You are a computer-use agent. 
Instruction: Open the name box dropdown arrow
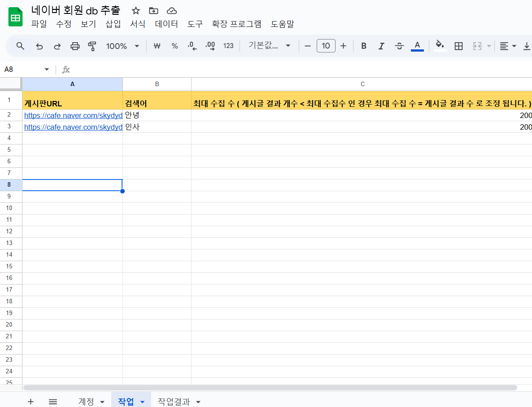click(x=47, y=70)
